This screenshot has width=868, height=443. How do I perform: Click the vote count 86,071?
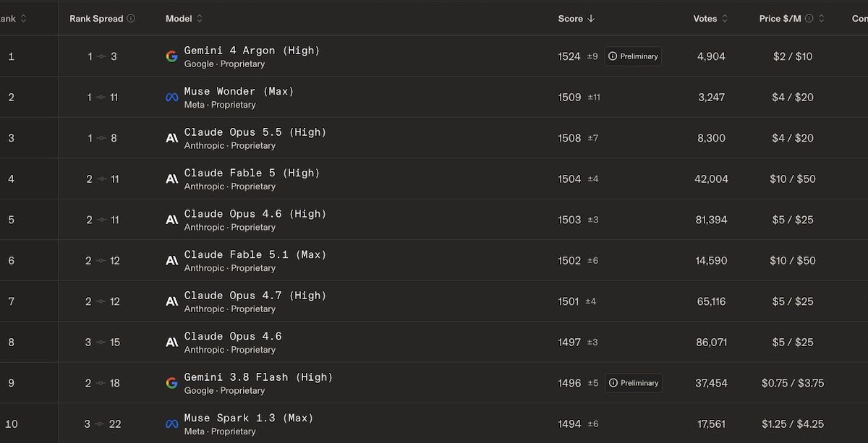[711, 343]
